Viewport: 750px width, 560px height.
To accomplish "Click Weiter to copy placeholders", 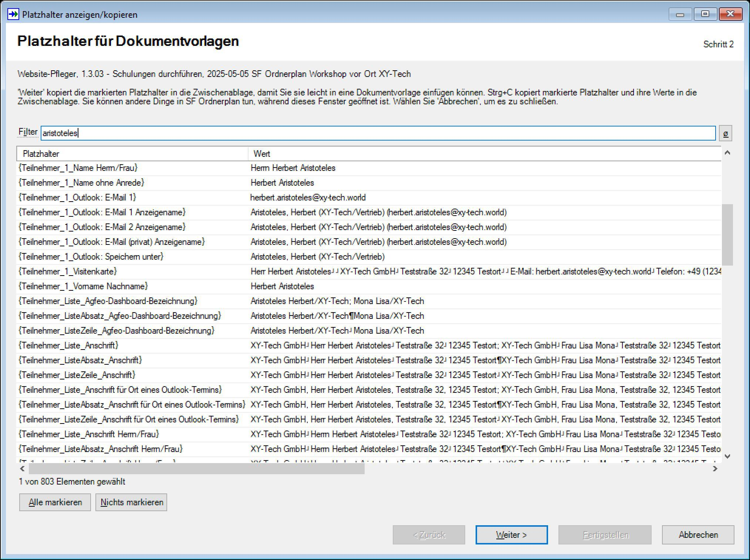I will click(511, 535).
